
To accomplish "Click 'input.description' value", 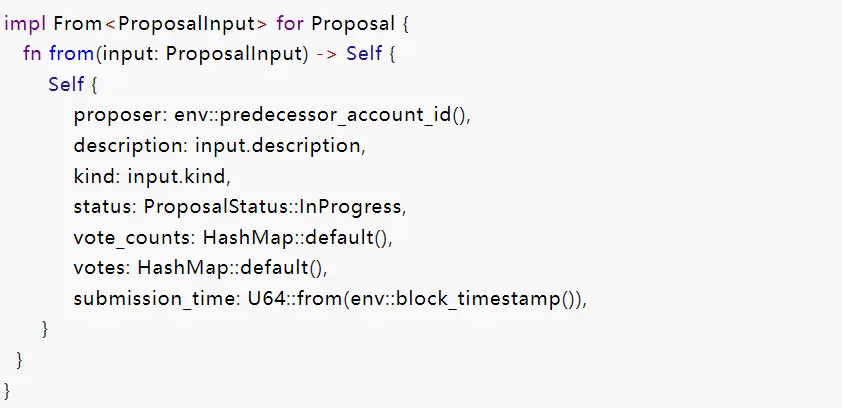I will [278, 145].
